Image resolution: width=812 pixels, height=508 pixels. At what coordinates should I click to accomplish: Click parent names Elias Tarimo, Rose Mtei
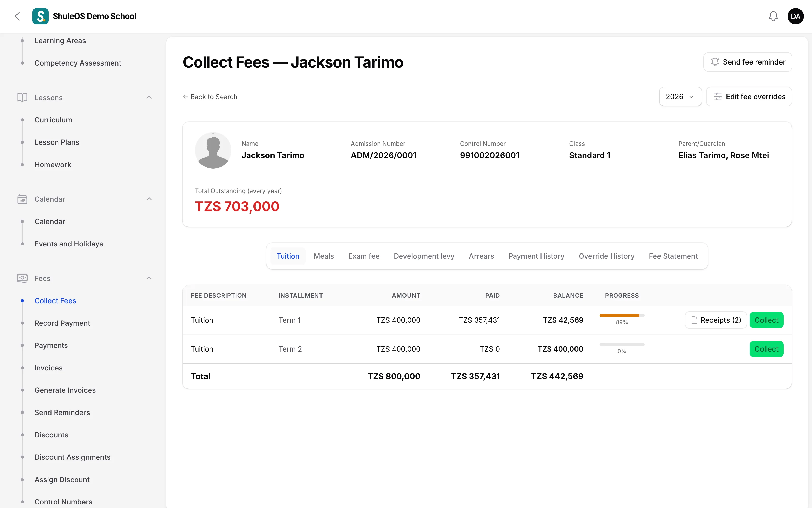tap(723, 155)
